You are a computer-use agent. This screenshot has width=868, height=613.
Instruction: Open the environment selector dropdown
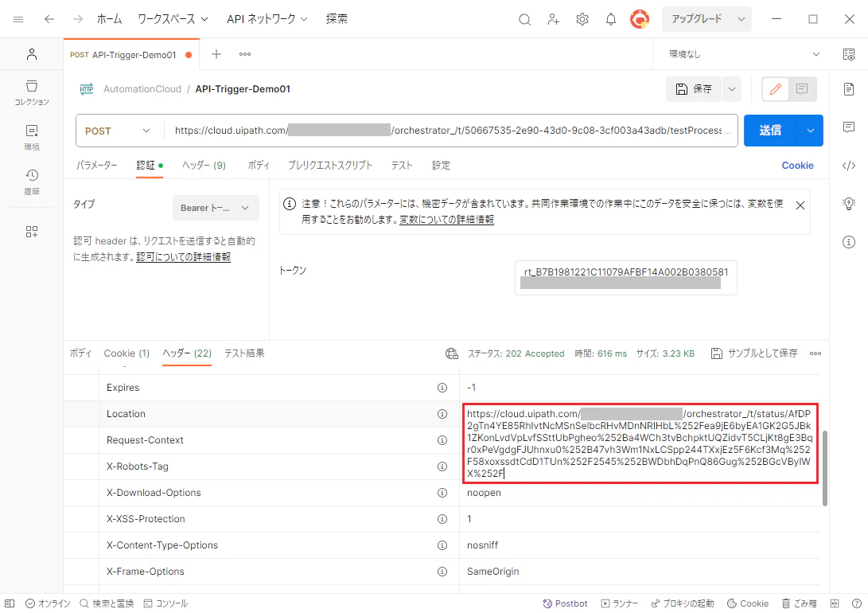point(745,53)
